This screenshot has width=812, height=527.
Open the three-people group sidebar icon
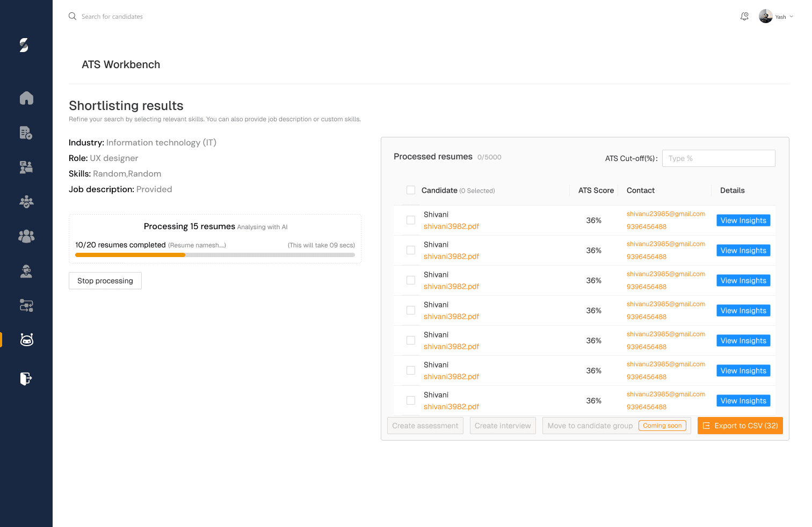click(26, 236)
